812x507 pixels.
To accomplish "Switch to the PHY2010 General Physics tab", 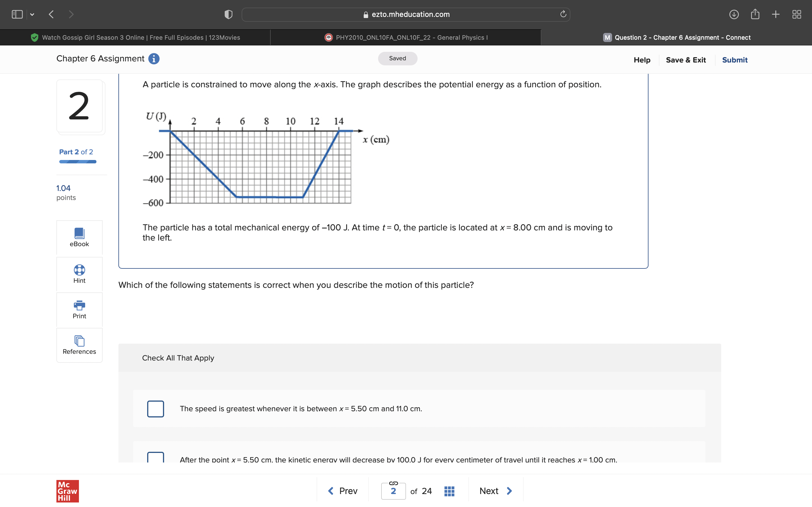I will (x=406, y=37).
